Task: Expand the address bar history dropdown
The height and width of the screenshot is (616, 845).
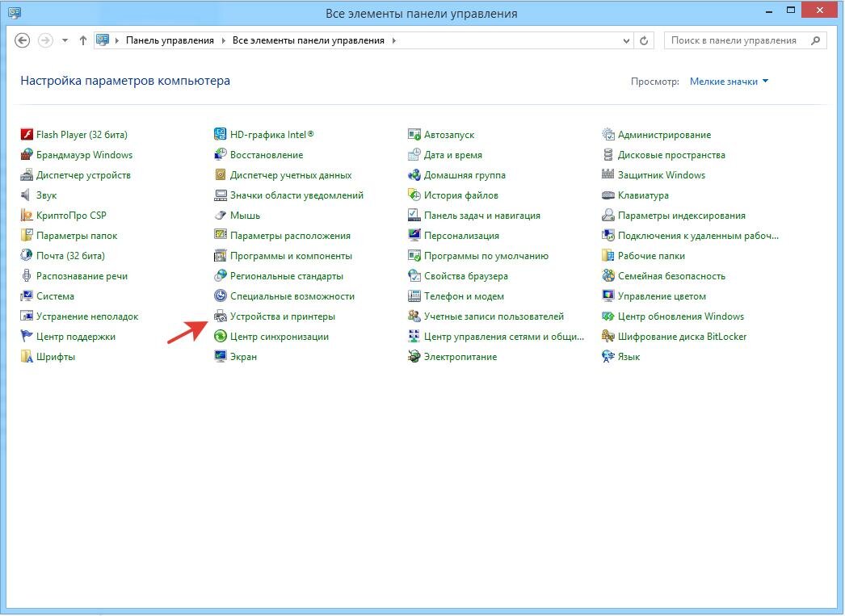Action: click(x=625, y=40)
